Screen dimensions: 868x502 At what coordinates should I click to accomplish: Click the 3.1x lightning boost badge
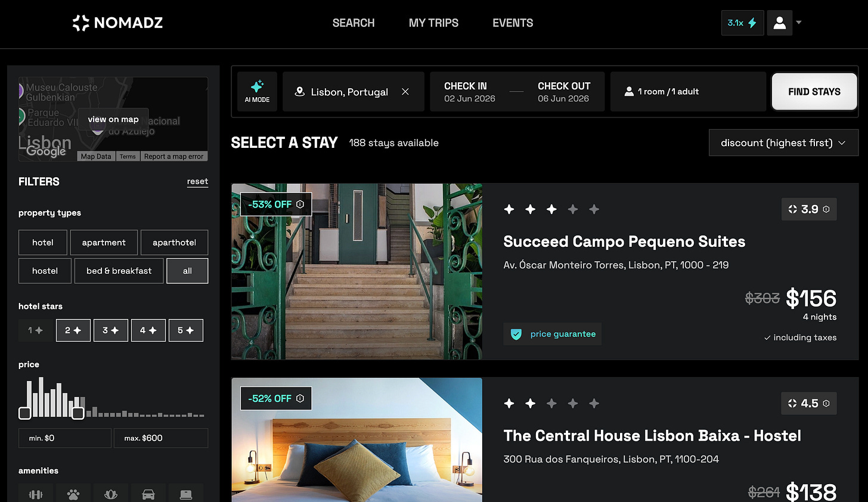coord(742,23)
